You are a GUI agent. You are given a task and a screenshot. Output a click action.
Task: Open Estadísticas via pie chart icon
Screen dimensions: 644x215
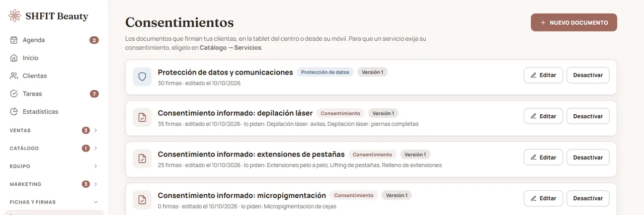[14, 112]
